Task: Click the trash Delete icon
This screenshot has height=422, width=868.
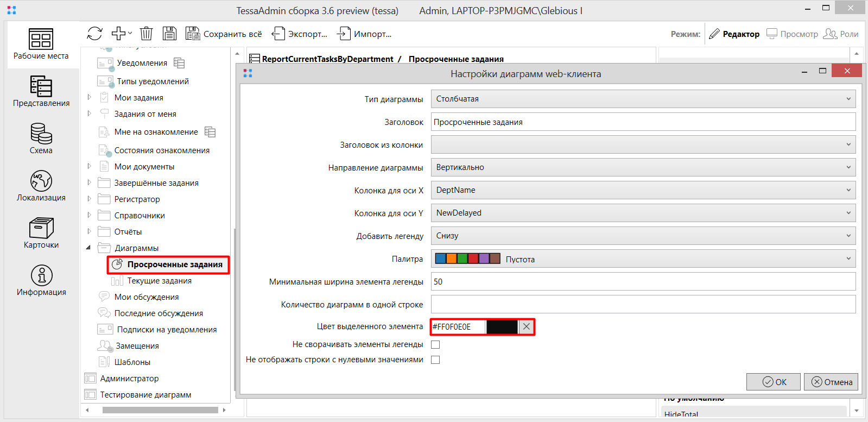Action: pyautogui.click(x=146, y=34)
